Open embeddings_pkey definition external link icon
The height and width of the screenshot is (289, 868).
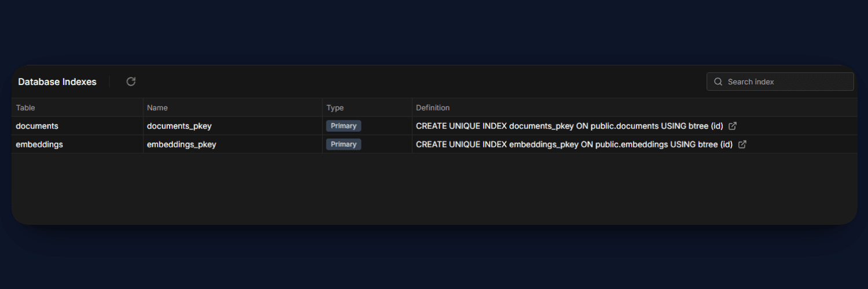(742, 144)
